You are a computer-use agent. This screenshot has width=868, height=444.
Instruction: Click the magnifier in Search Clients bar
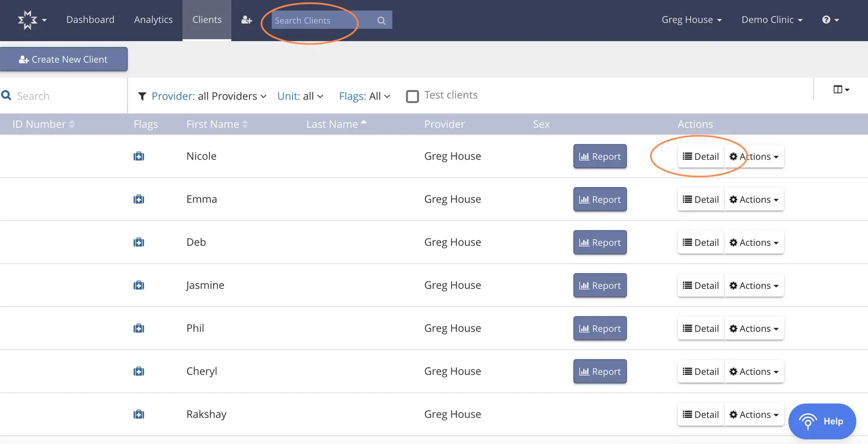click(381, 20)
